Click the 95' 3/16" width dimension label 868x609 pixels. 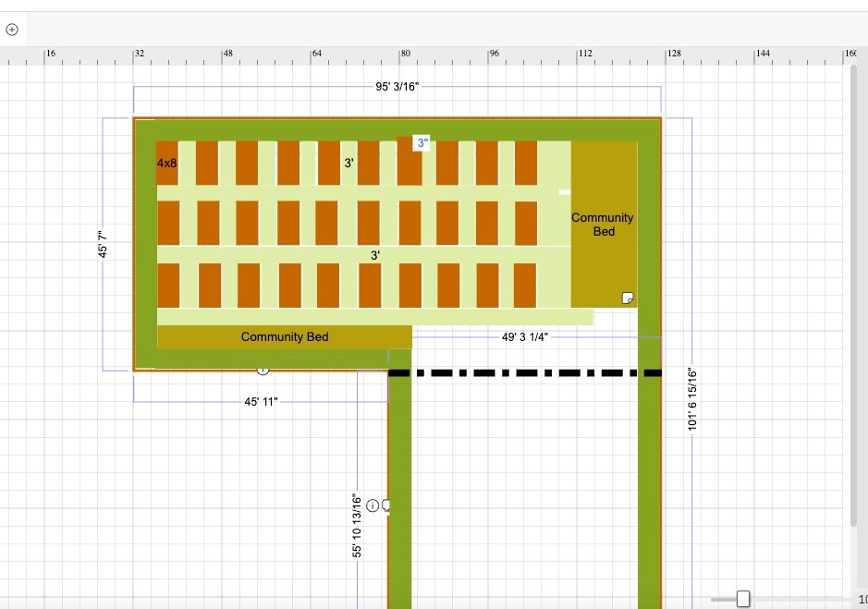tap(397, 87)
